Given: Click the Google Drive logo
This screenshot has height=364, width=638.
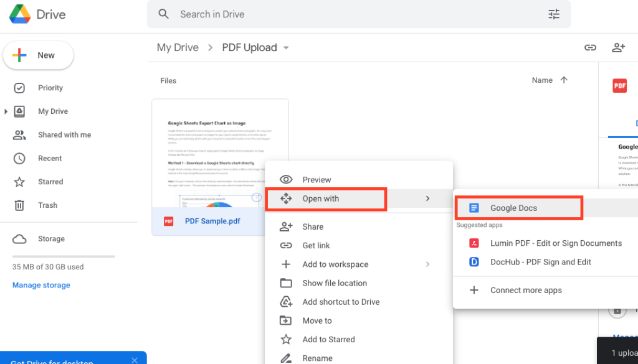Looking at the screenshot, I should [20, 14].
